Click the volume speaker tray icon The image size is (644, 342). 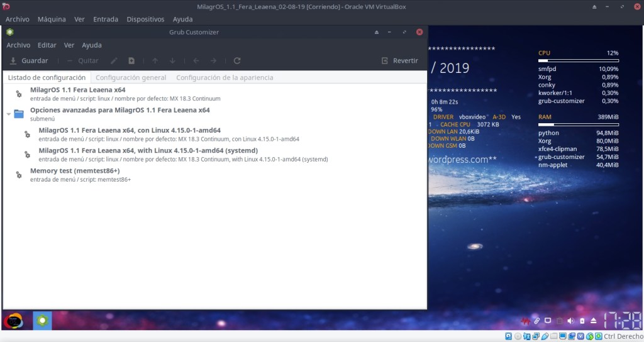(x=571, y=321)
